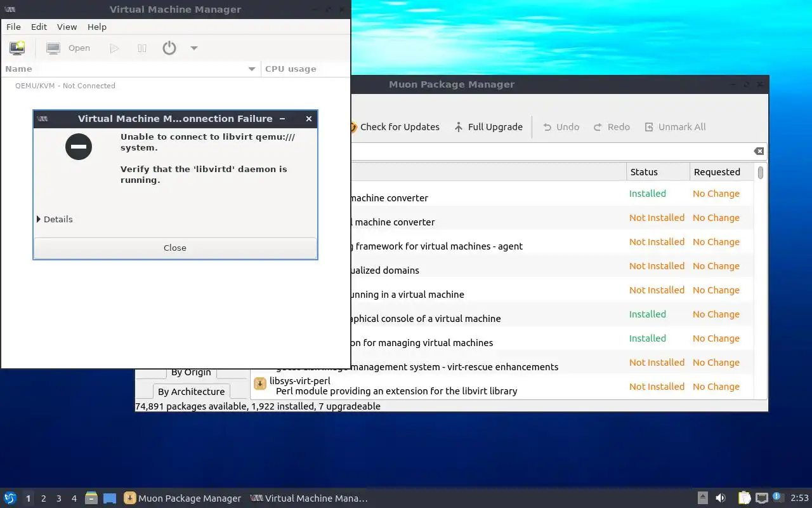Click 'No Change' for the virt-rescue enhancements row
Screen dimensions: 812x508
[716, 363]
